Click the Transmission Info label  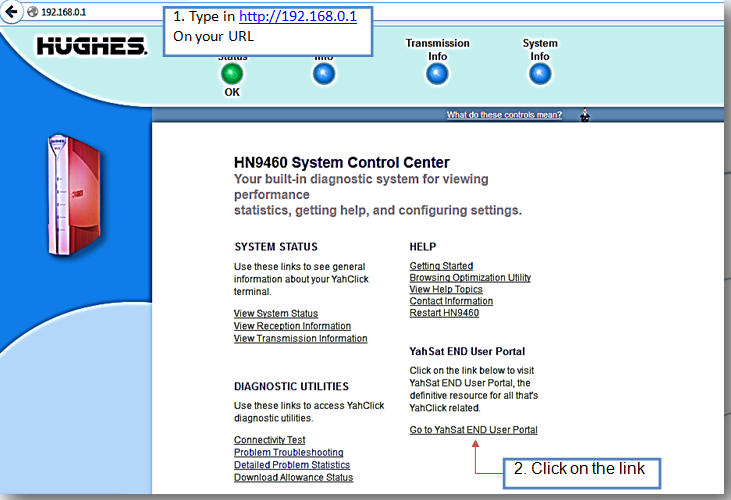coord(437,49)
